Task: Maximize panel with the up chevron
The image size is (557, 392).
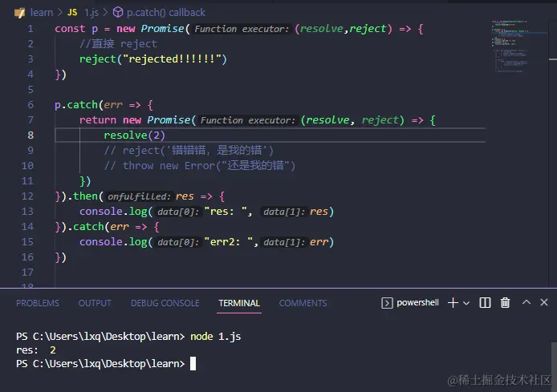Action: click(527, 302)
